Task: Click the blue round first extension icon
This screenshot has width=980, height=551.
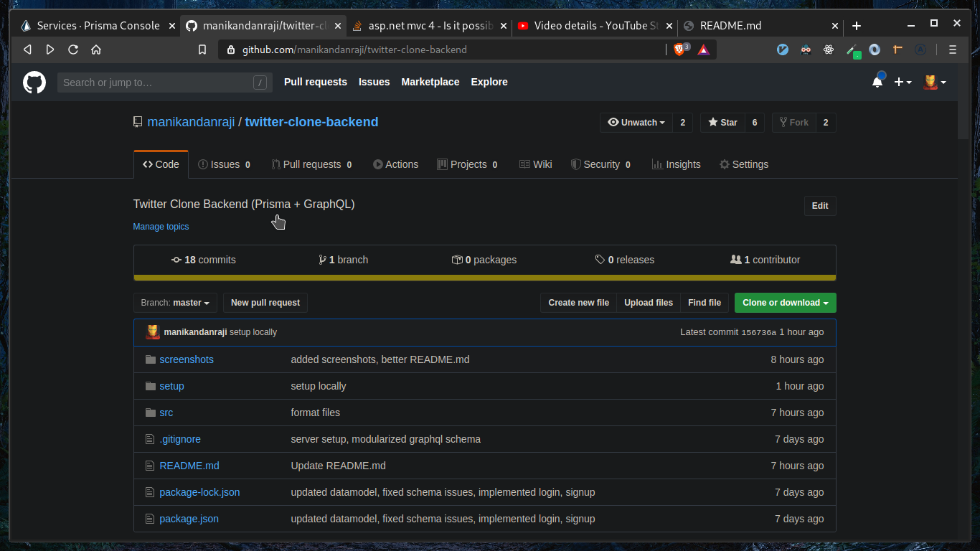Action: tap(783, 50)
